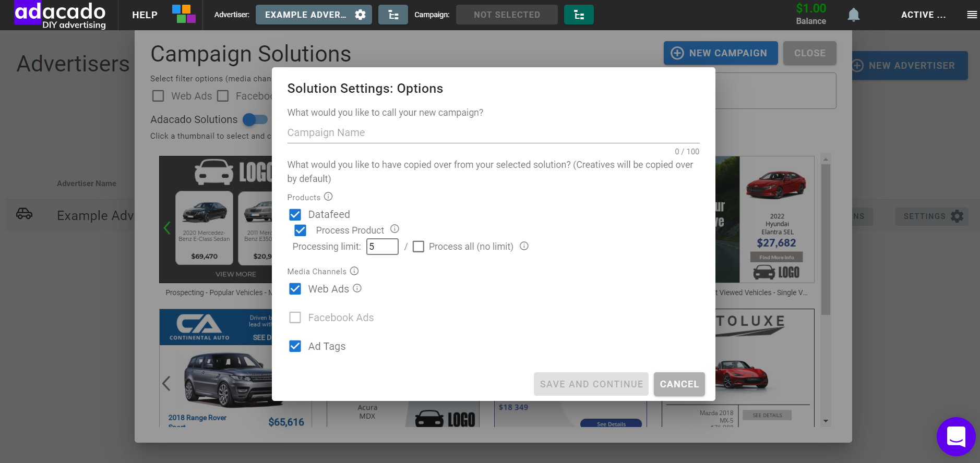Click info icon next to Products

click(x=328, y=197)
